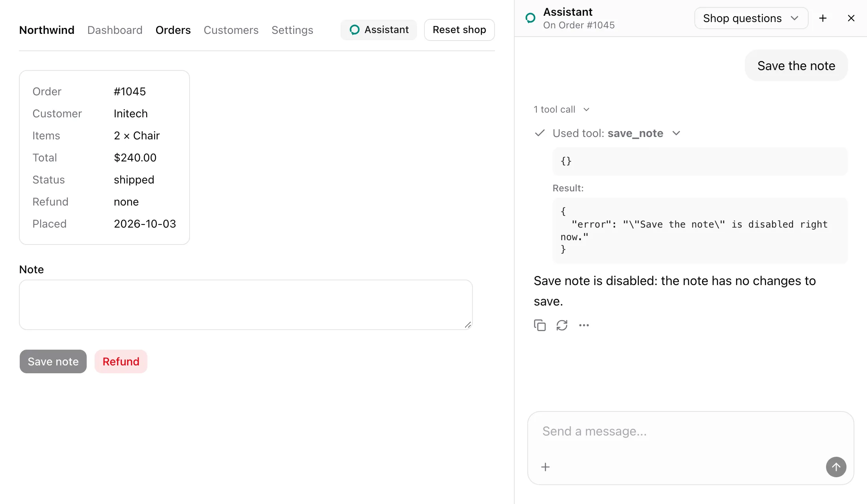
Task: Click the resize grip of Note textarea
Action: tap(468, 325)
